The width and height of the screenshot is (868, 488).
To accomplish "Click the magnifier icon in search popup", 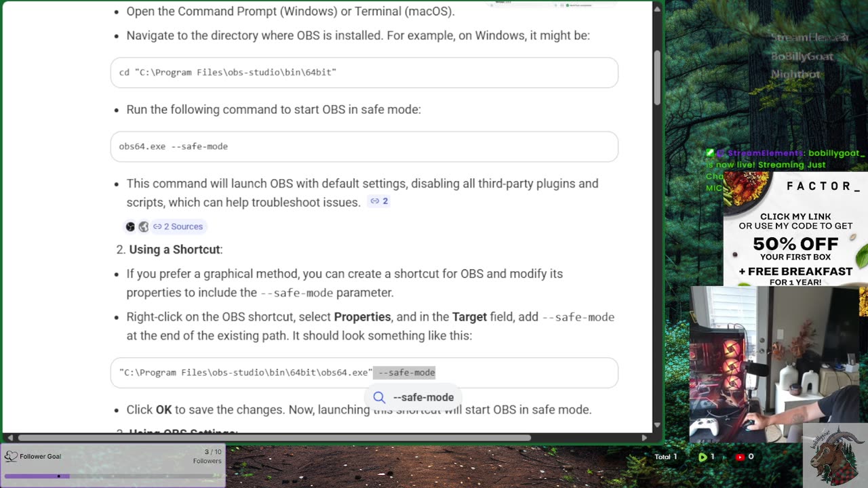I will [379, 397].
